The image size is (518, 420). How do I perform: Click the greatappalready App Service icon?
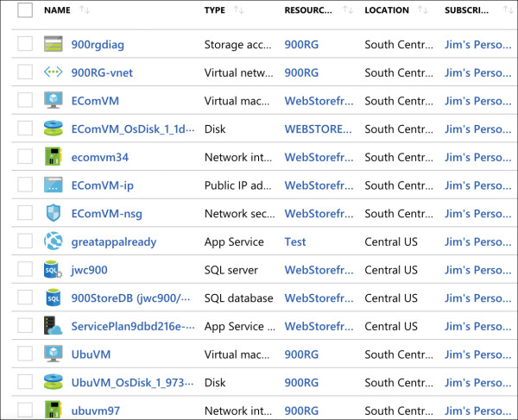point(54,241)
